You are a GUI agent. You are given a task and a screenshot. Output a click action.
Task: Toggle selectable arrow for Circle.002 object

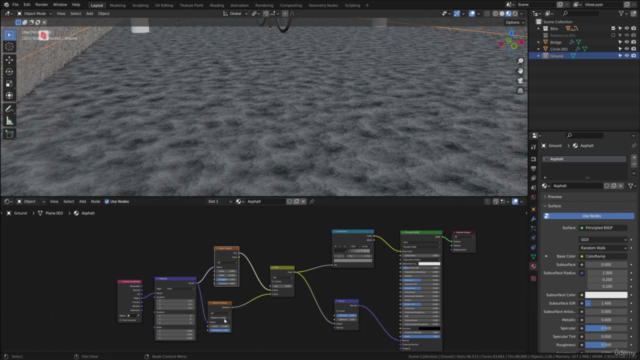coord(620,49)
